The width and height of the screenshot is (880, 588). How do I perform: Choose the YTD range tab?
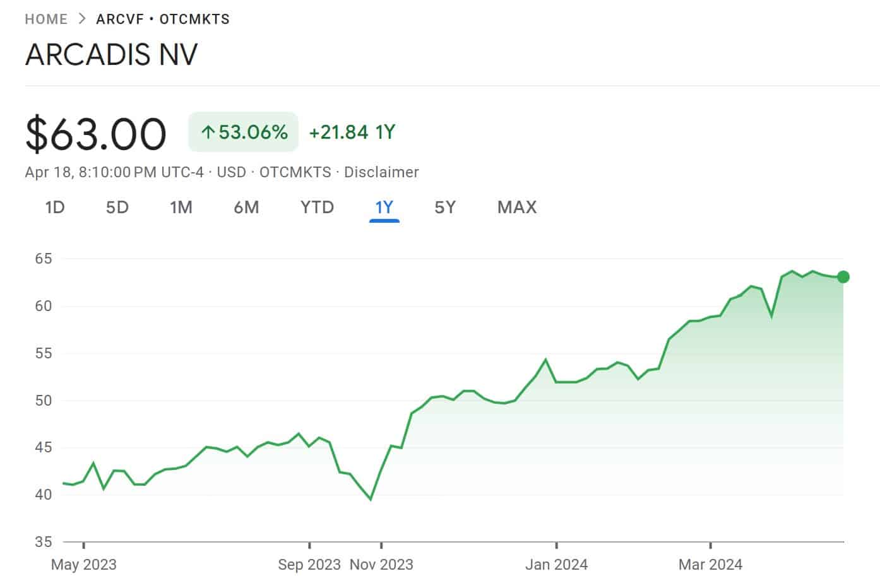pyautogui.click(x=317, y=207)
